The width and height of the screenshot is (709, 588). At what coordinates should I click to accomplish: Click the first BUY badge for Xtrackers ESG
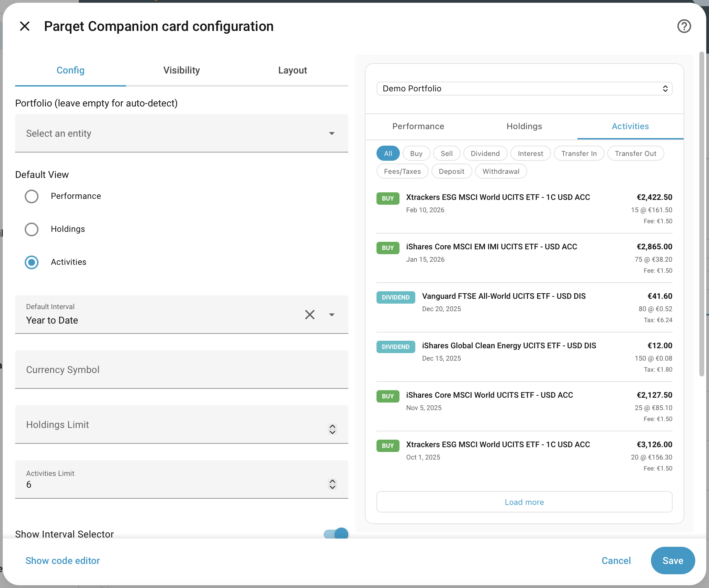point(387,198)
